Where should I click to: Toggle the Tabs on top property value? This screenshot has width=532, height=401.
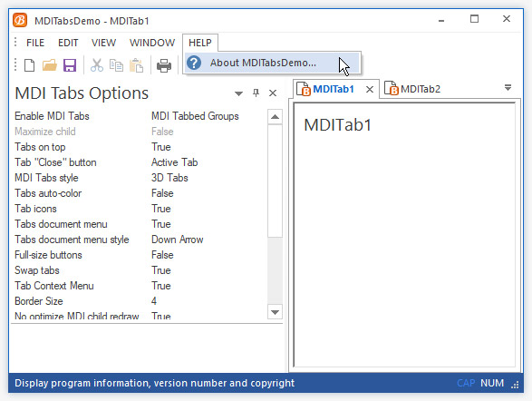point(160,147)
